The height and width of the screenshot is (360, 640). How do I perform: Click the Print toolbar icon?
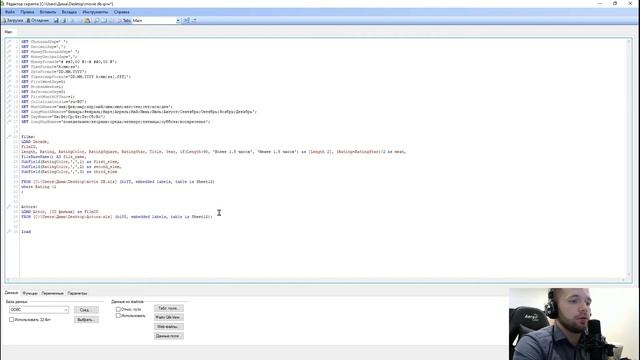point(64,20)
